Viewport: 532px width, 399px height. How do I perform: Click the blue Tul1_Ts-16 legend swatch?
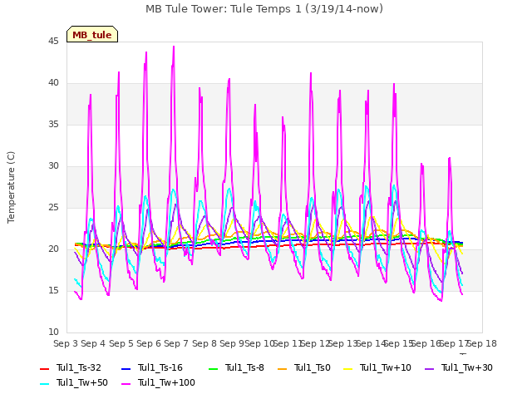pos(126,368)
